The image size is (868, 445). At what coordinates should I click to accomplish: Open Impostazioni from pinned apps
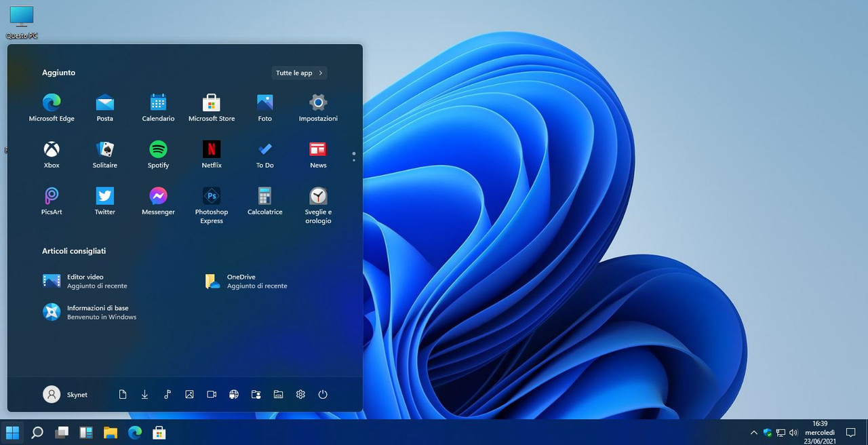tap(318, 108)
